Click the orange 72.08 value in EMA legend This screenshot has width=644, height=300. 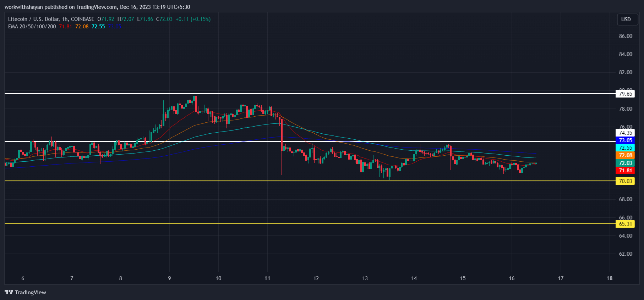(82, 27)
